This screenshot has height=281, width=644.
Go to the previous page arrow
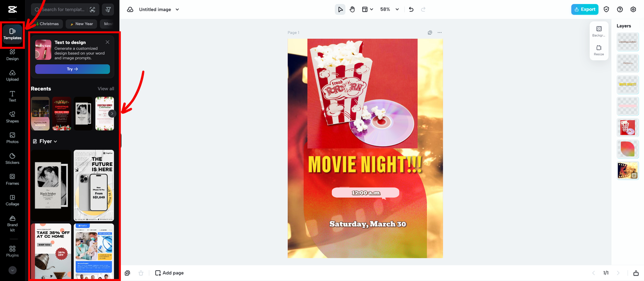[x=593, y=273]
